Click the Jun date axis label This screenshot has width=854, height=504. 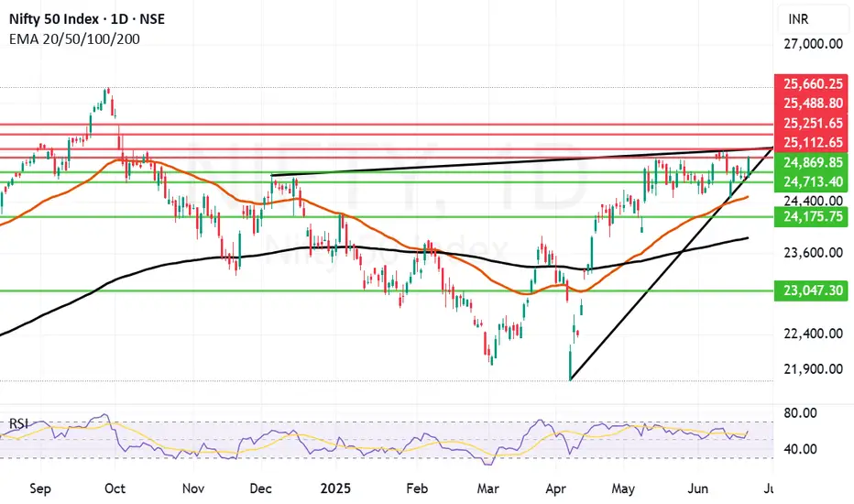(x=697, y=488)
